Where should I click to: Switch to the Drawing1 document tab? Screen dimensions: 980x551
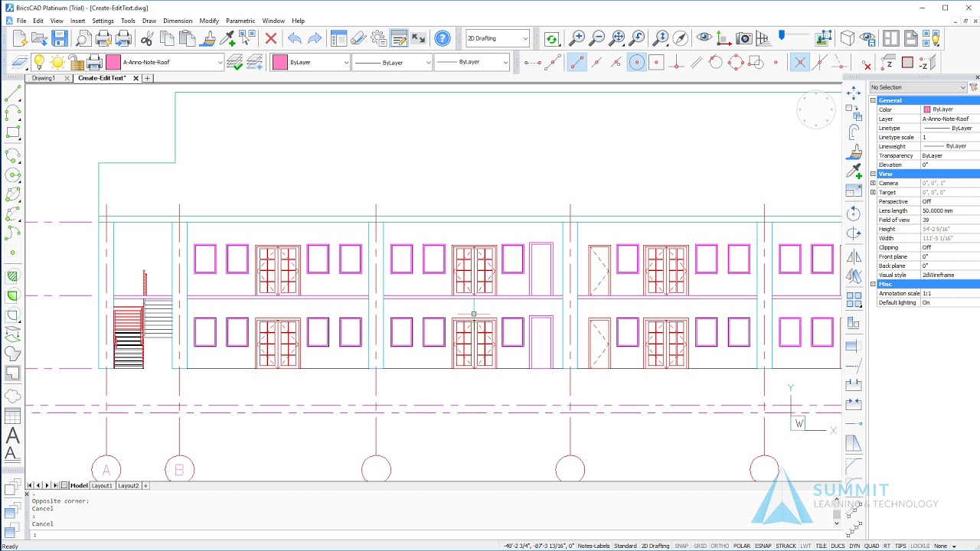point(43,78)
